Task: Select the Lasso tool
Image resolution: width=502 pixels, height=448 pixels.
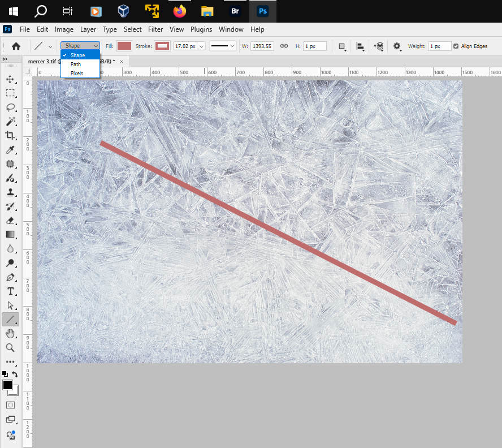Action: [10, 107]
